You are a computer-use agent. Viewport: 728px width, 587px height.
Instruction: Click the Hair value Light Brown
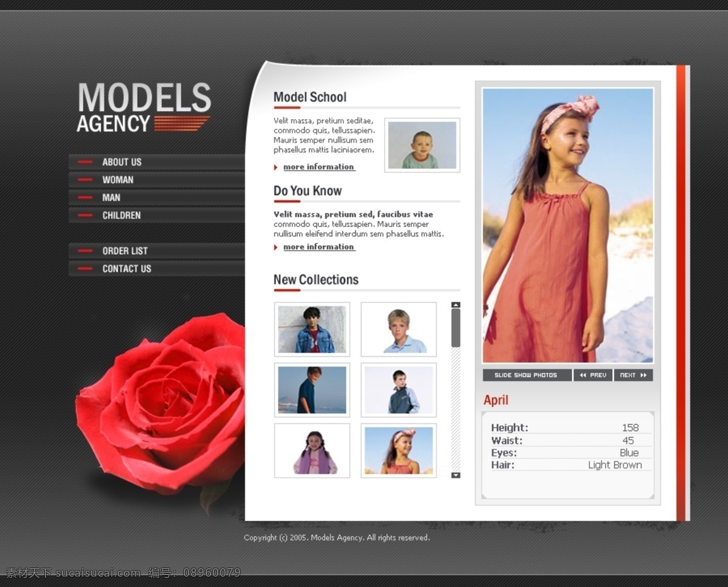click(615, 465)
